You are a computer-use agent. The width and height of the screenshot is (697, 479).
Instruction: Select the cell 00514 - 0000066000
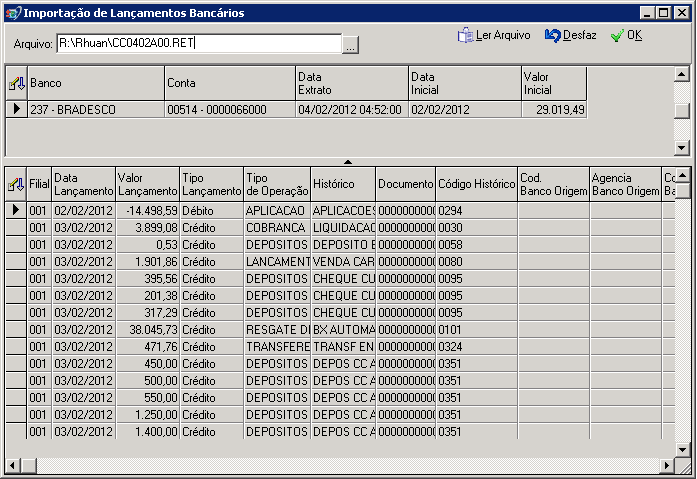[230, 109]
